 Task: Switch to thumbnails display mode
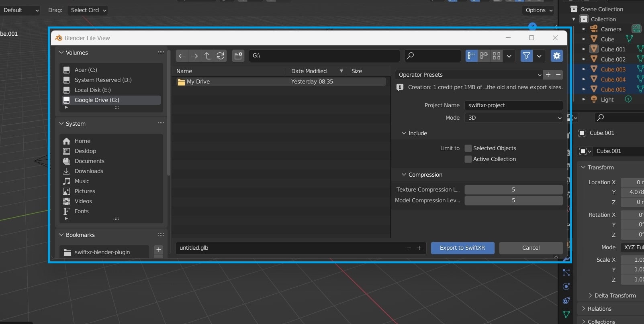click(497, 56)
